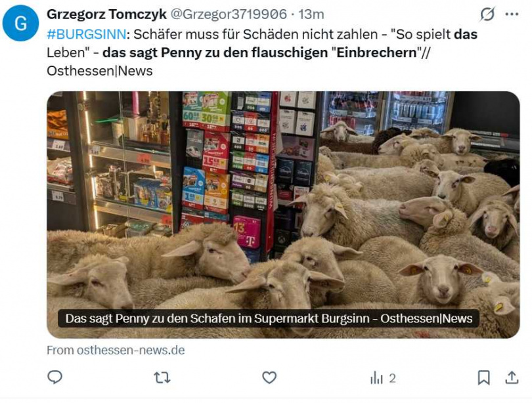
Task: Open @Grzegor3719906 handle link
Action: coord(229,14)
